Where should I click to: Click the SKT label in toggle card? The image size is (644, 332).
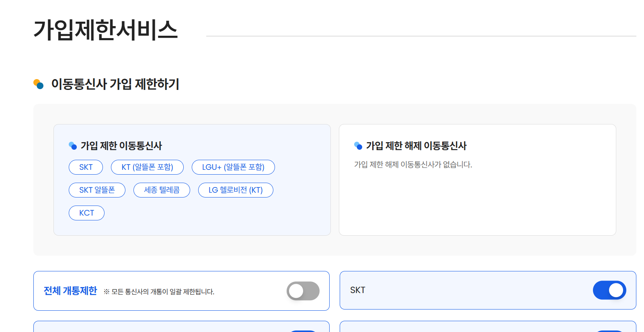point(358,290)
